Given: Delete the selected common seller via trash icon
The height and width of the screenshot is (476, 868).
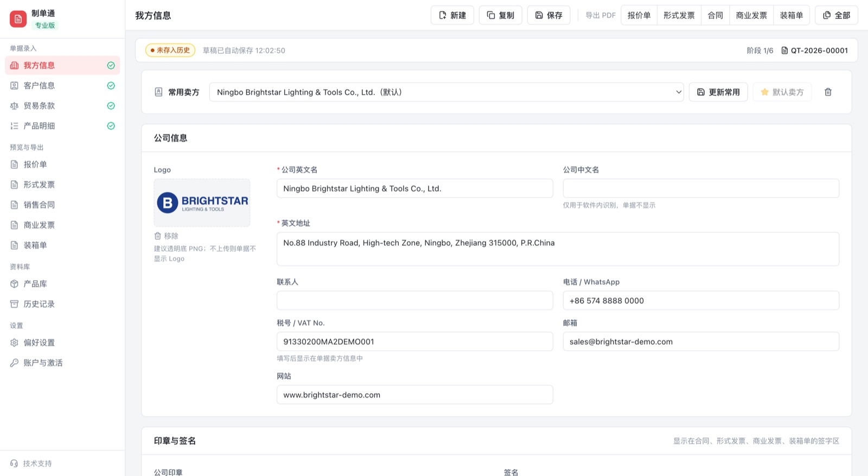Looking at the screenshot, I should [x=828, y=92].
